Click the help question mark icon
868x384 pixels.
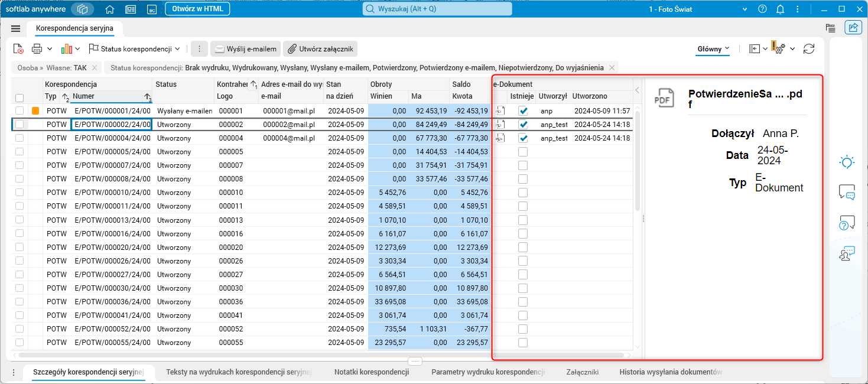pos(762,9)
